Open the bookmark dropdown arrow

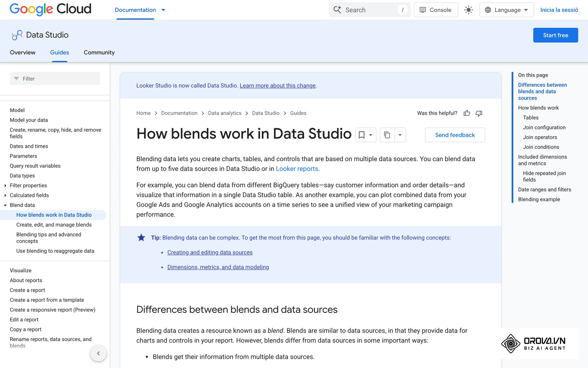pyautogui.click(x=371, y=135)
